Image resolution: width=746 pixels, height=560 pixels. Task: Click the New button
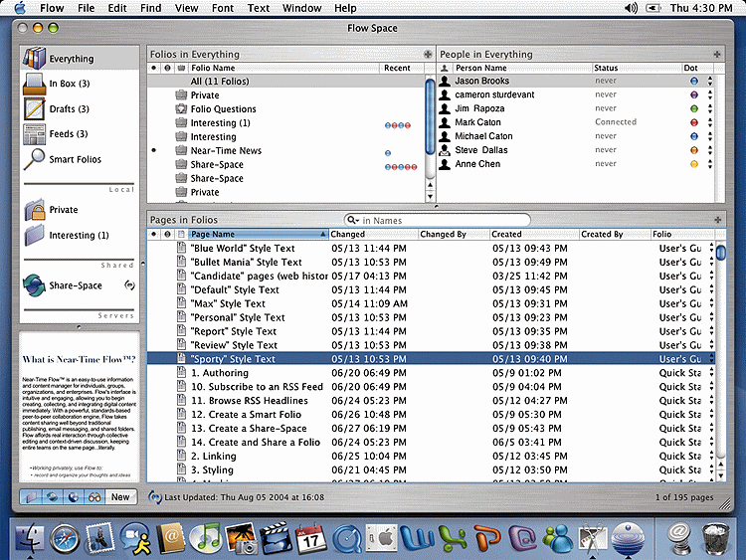pos(120,496)
